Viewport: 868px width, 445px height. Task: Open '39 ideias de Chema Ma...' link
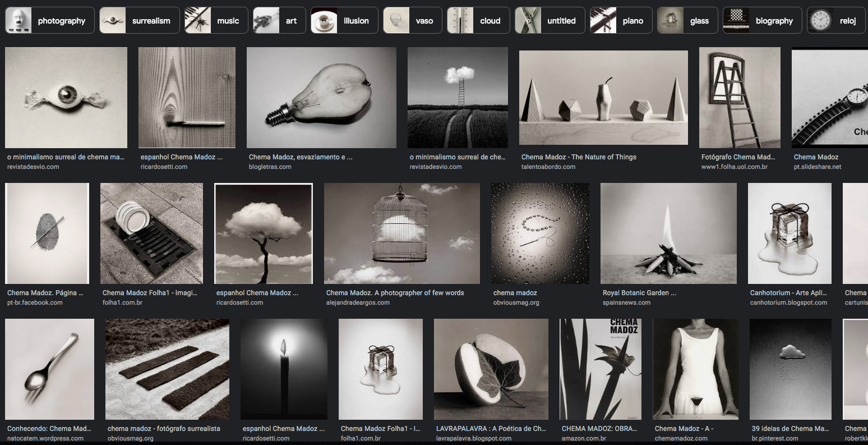790,429
